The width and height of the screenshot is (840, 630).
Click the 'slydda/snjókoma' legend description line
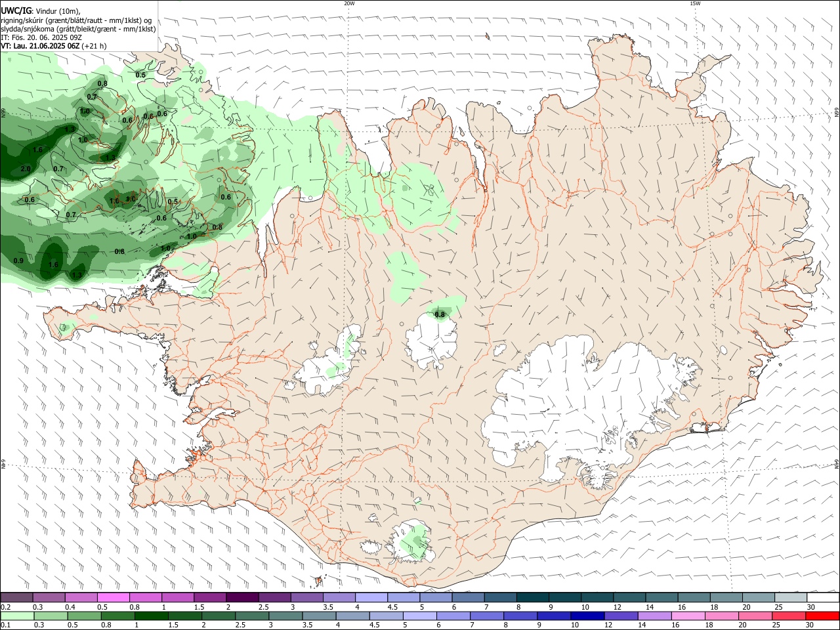pos(79,29)
